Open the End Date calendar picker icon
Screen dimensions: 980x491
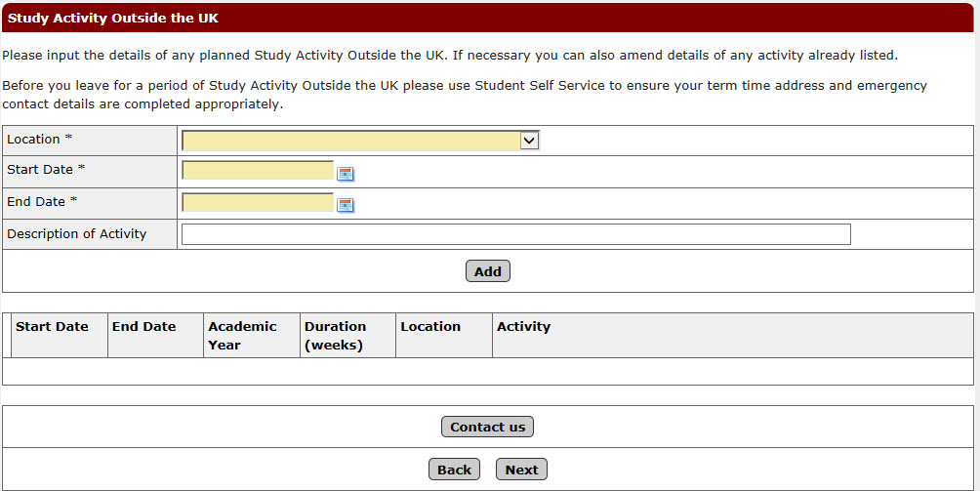click(x=345, y=205)
